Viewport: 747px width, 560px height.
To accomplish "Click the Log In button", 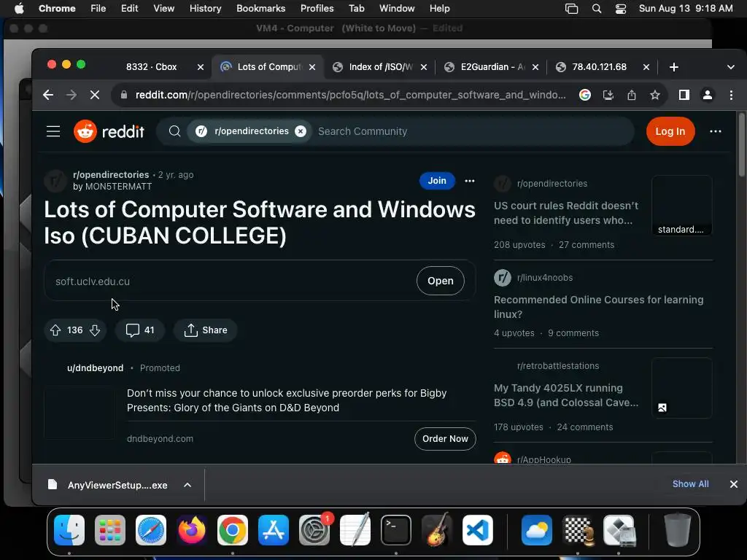I will 670,131.
